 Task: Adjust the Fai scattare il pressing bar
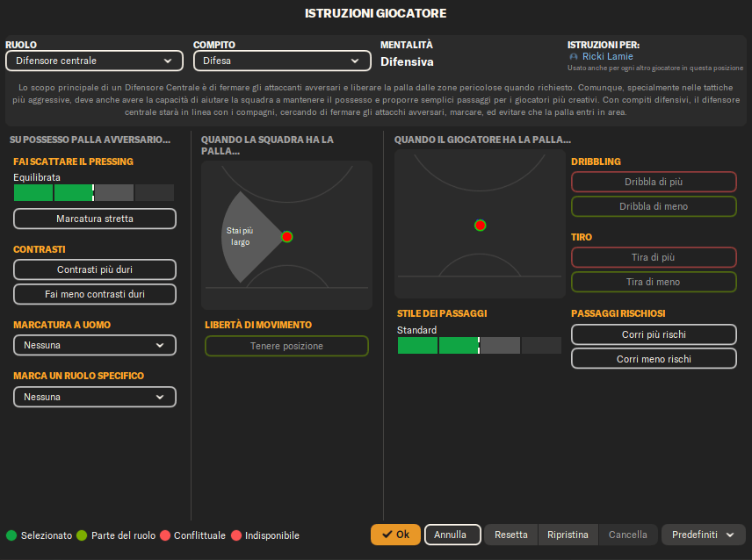(x=94, y=193)
